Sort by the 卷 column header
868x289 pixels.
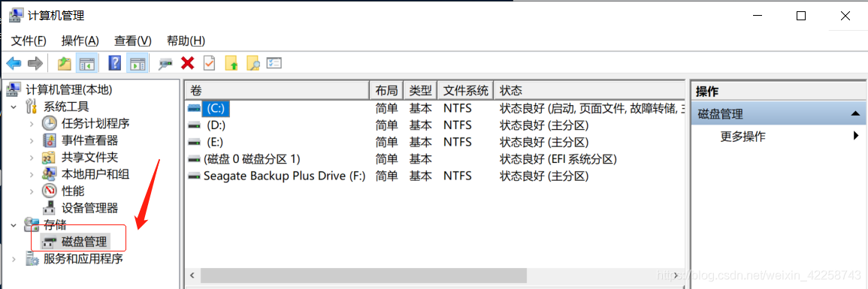[x=277, y=90]
